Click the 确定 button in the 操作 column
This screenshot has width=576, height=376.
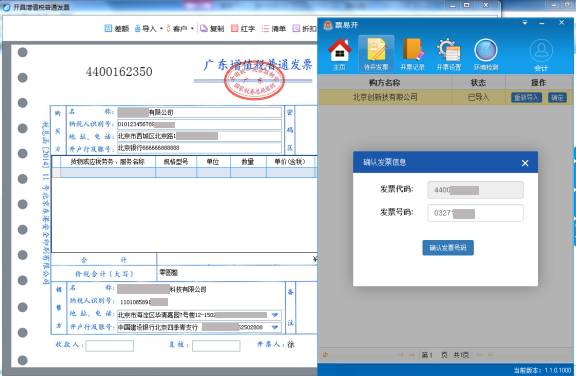[557, 97]
